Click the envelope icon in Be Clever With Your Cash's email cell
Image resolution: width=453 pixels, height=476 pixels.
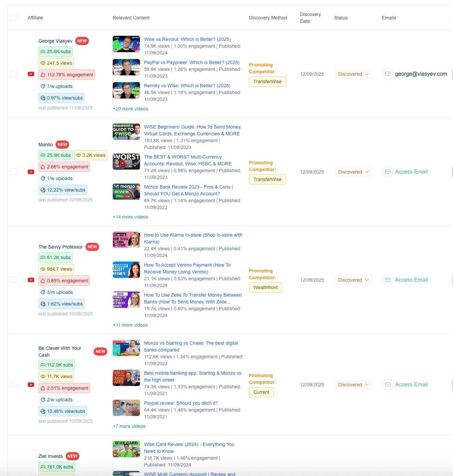tap(388, 385)
